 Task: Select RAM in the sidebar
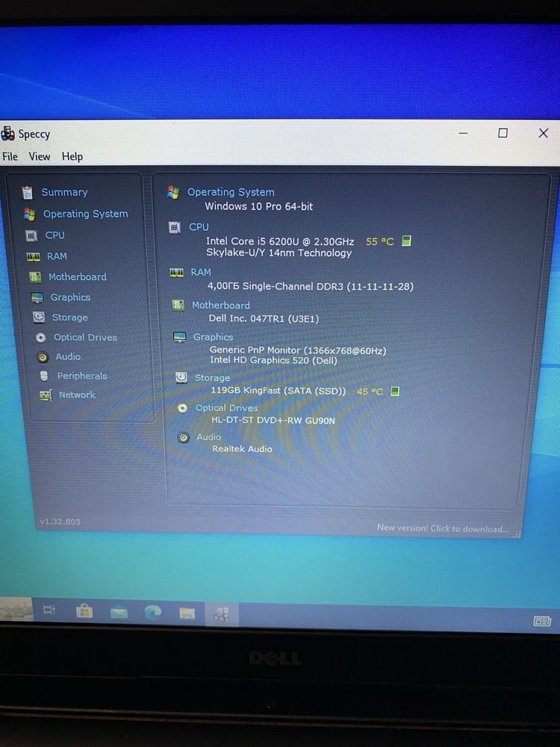[57, 256]
